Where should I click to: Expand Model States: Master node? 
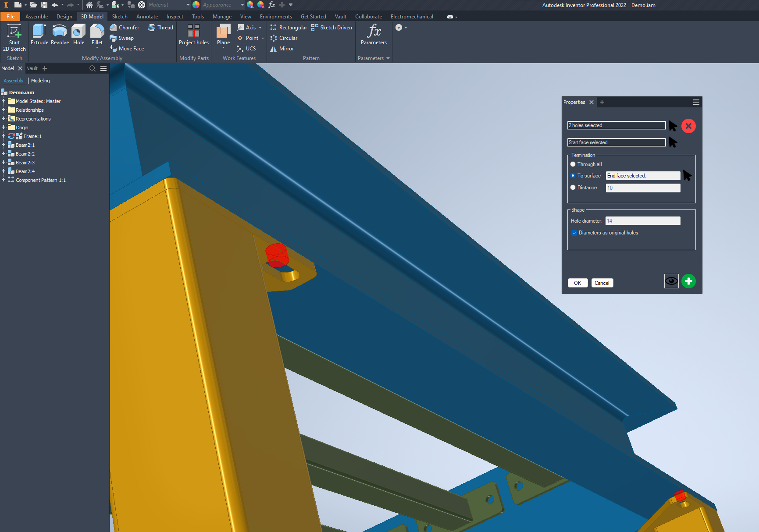[4, 101]
